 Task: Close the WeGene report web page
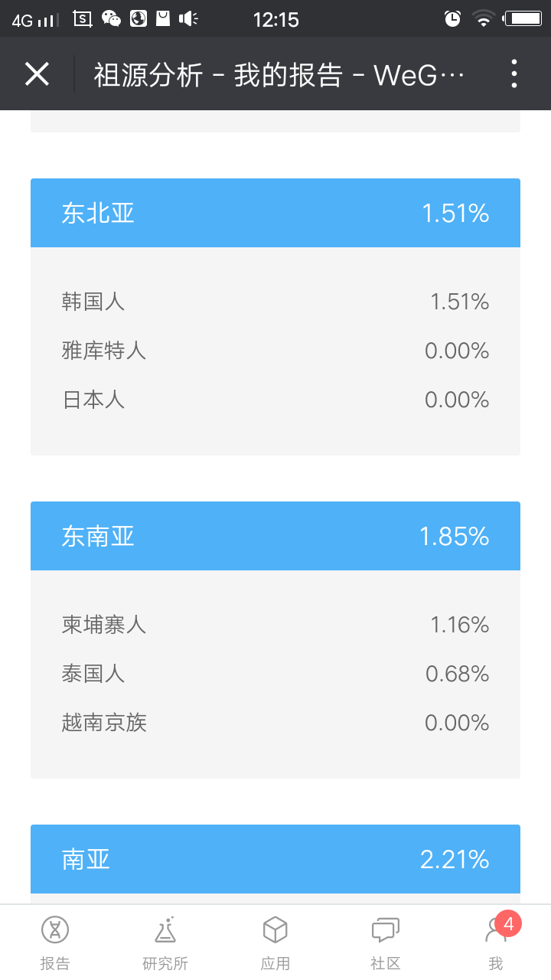pyautogui.click(x=37, y=74)
